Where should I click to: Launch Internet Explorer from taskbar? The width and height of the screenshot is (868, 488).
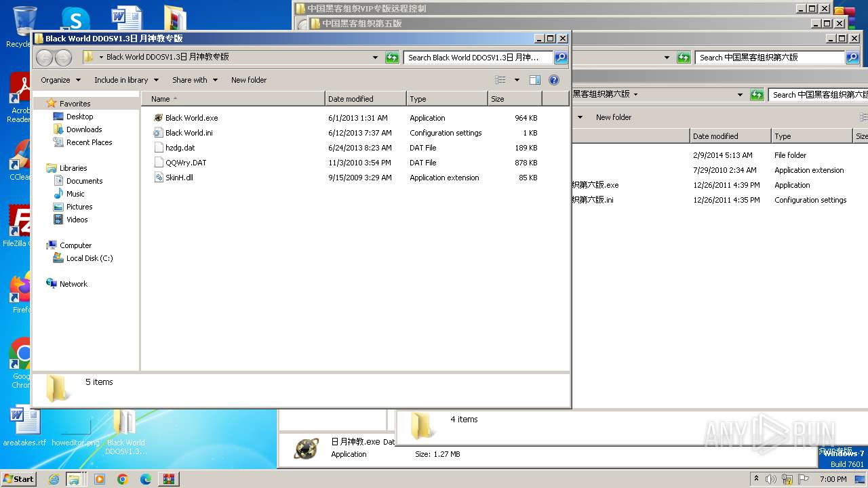coord(54,479)
